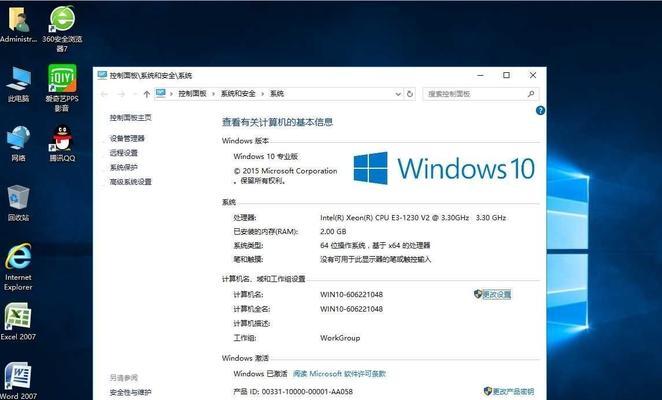Click Windows 10 专业版 edition text

(x=266, y=156)
